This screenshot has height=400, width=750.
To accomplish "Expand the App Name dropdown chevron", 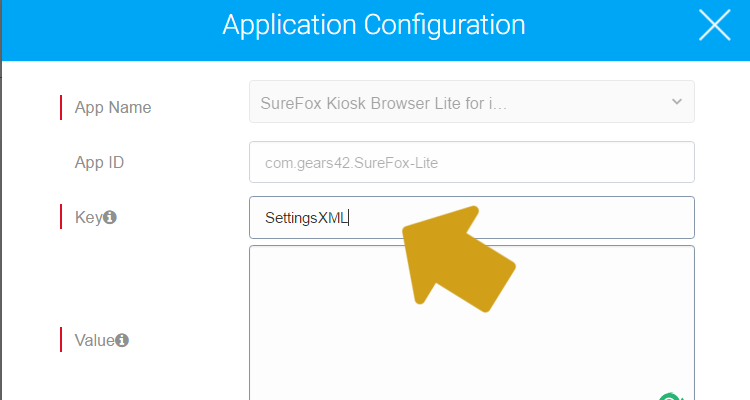I will [x=676, y=102].
